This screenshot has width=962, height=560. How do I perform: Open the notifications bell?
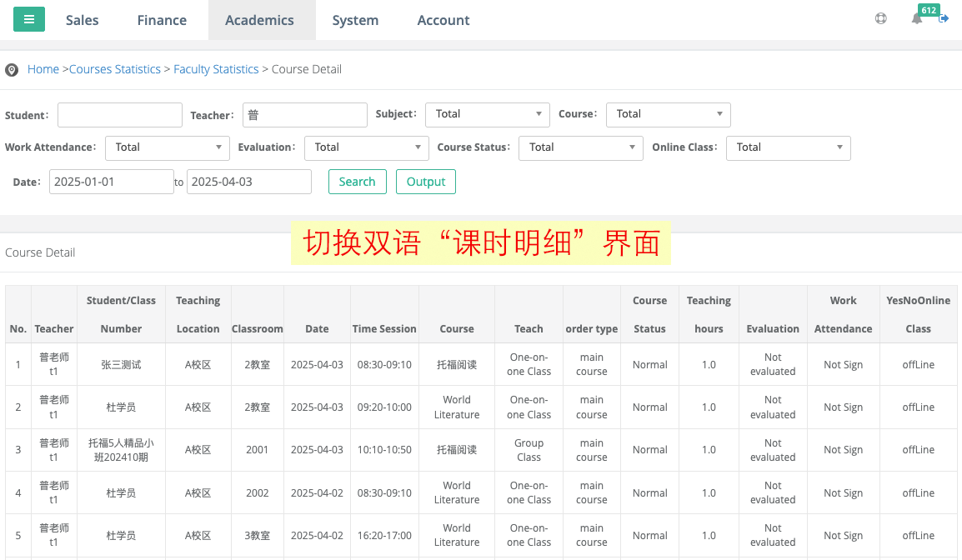click(x=917, y=18)
